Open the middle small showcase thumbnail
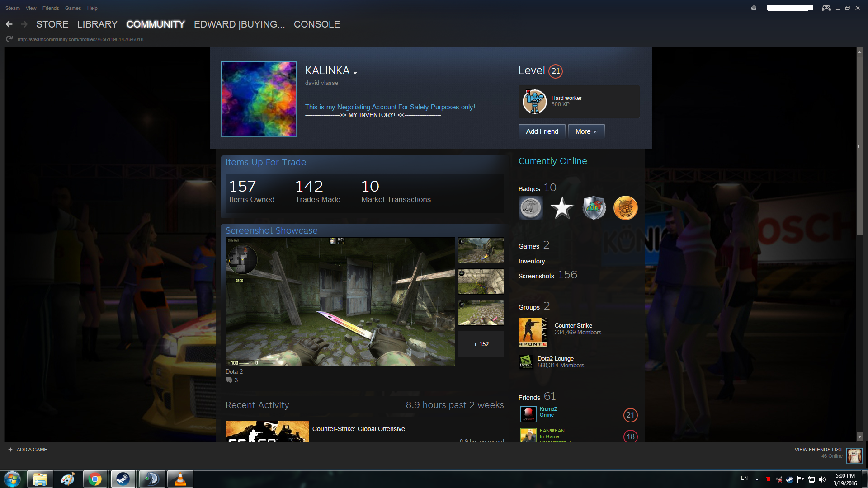 [481, 282]
